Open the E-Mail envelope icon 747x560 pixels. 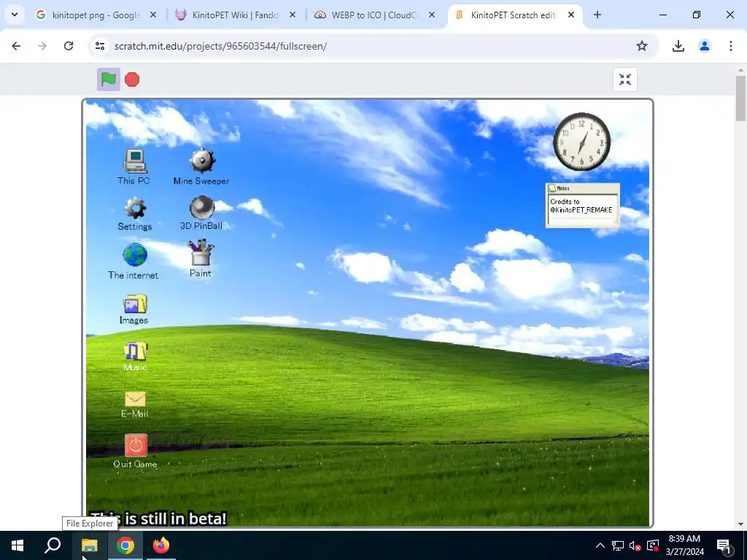coord(135,405)
